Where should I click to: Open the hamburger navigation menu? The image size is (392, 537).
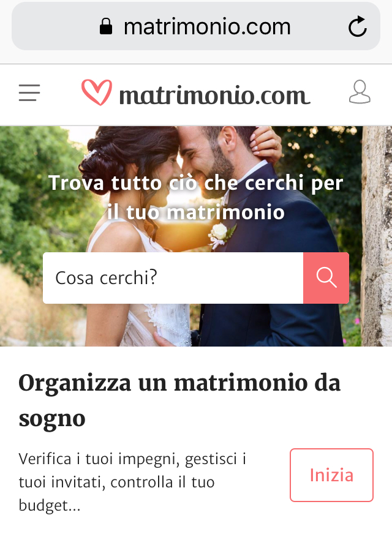point(29,93)
